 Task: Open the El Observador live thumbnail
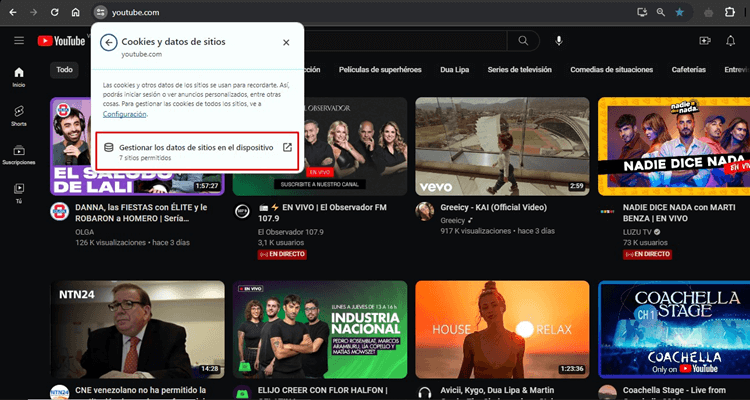coord(355,146)
